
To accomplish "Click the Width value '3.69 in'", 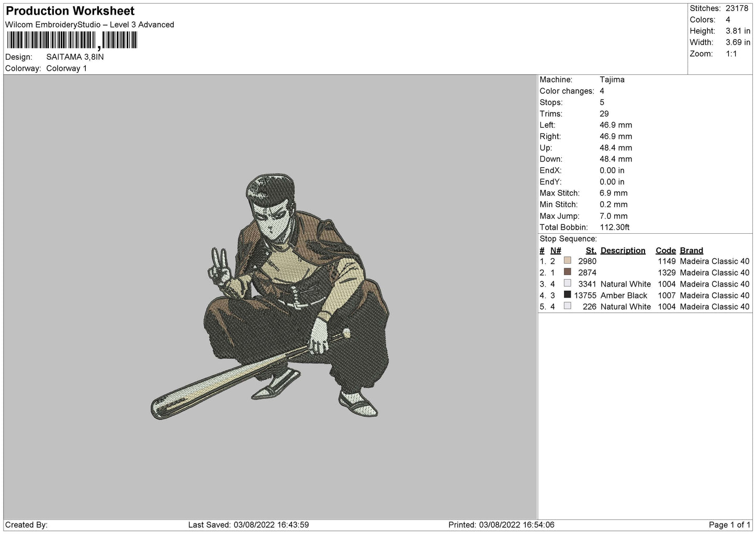I will pos(738,42).
